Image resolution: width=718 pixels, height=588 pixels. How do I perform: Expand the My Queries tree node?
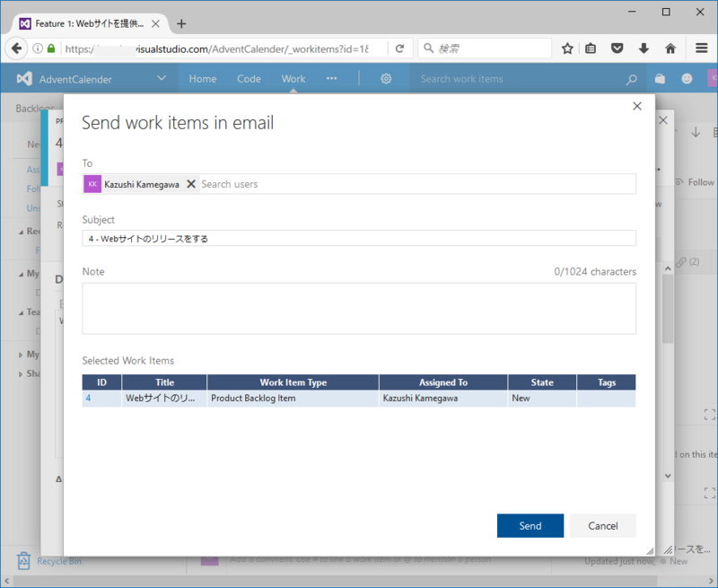pyautogui.click(x=21, y=355)
